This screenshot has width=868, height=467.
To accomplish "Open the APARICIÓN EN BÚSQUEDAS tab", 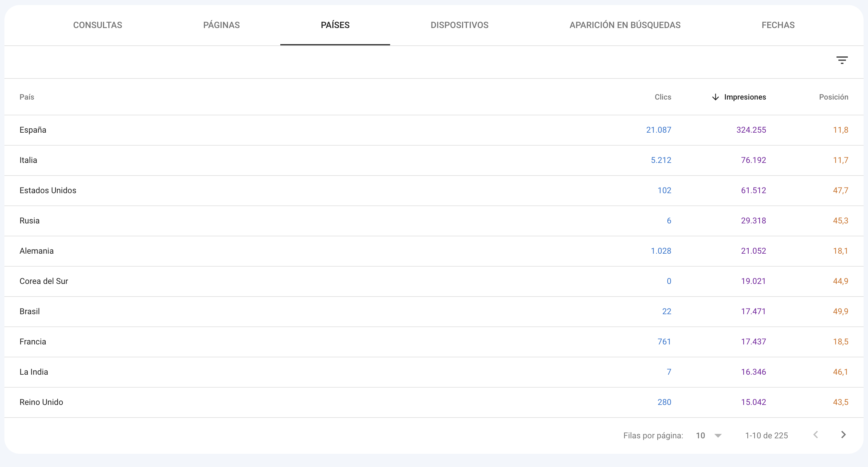I will tap(625, 25).
